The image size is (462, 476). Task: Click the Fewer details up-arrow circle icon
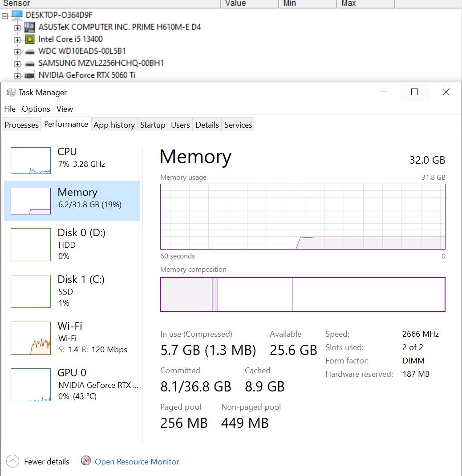[13, 461]
